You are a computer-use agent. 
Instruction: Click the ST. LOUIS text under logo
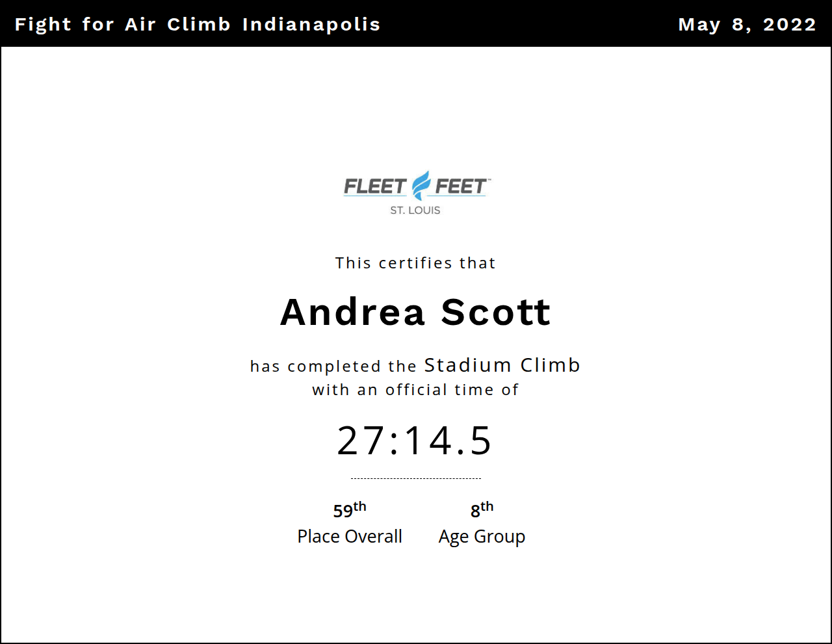(415, 211)
